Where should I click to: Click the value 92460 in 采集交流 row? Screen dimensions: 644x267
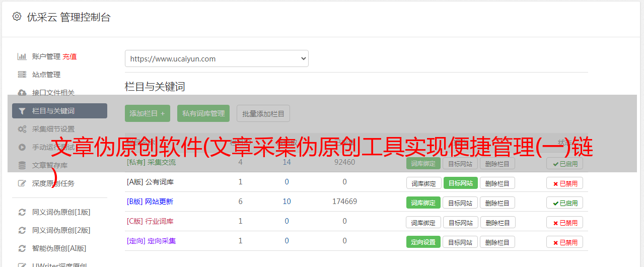pyautogui.click(x=344, y=162)
